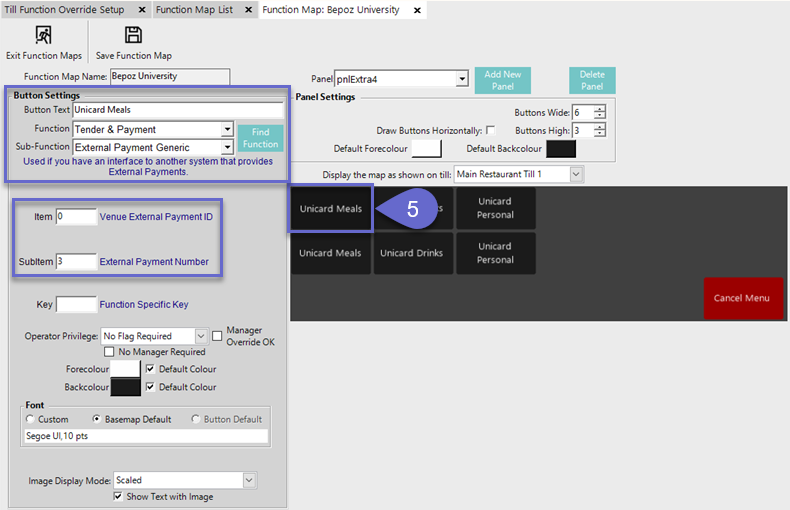Click the Button Text input field
Viewport: 790px width, 510px height.
click(177, 110)
